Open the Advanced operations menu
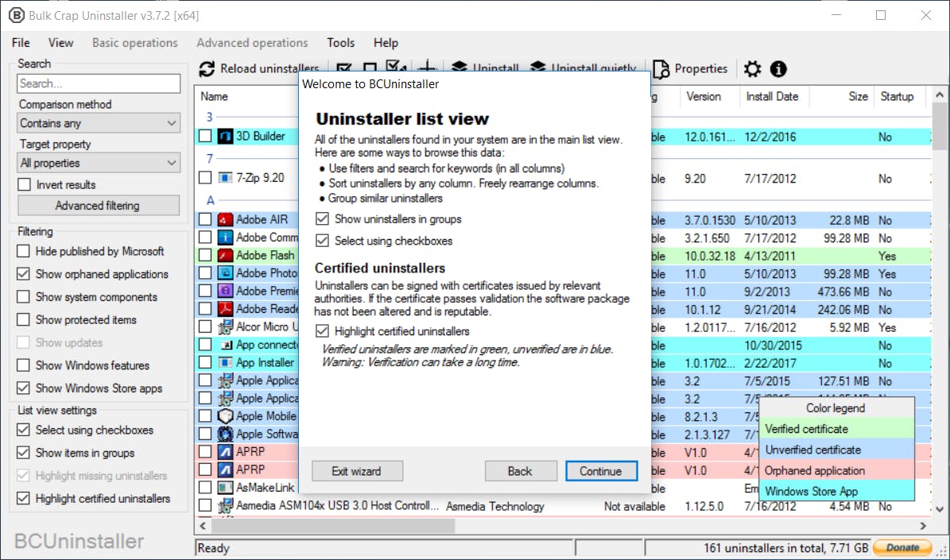Screen dimensions: 950x560 (252, 42)
